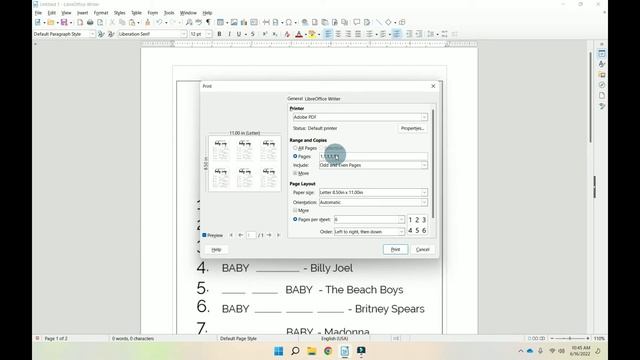Click the Justified alignment icon

(358, 34)
